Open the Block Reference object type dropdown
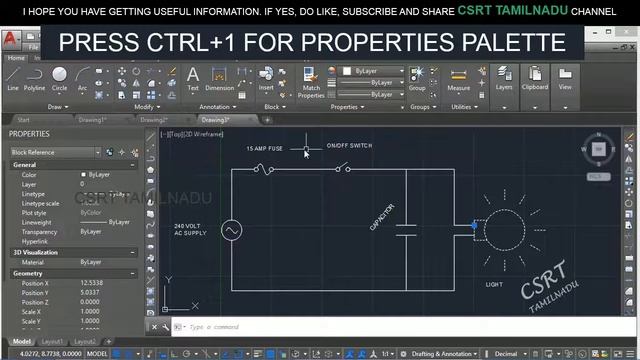 point(56,152)
